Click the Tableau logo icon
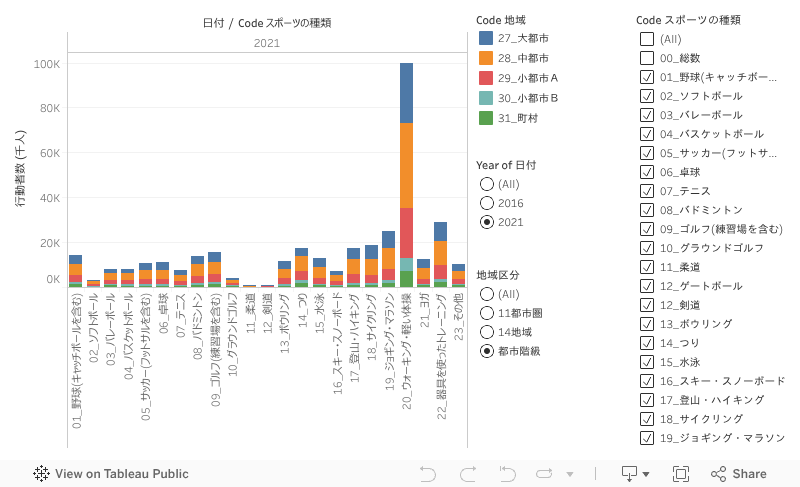Screen dimensions: 800x487 (41, 474)
